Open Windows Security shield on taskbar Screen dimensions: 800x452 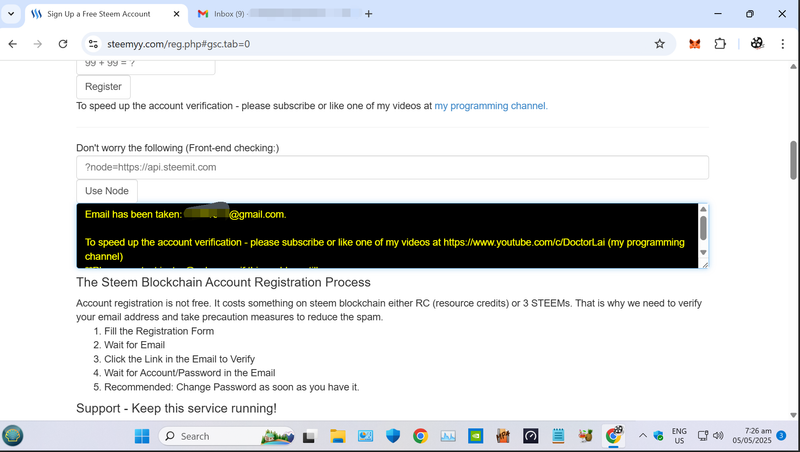click(393, 436)
